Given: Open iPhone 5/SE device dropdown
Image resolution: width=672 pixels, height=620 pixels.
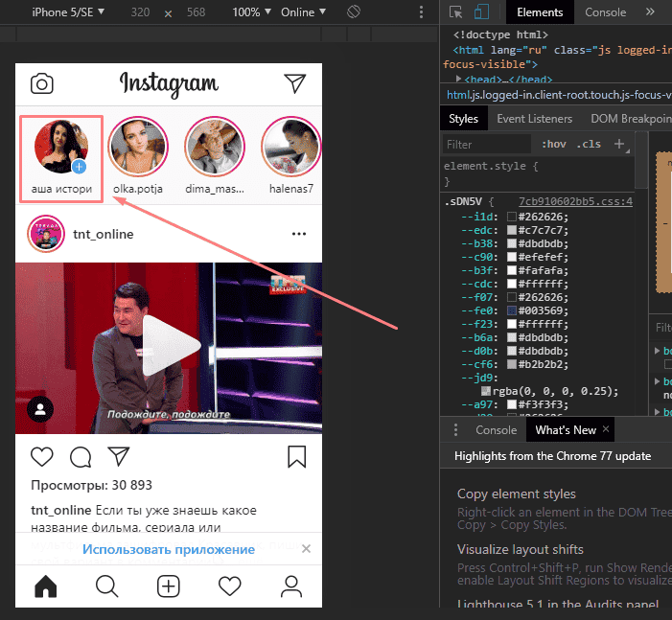Looking at the screenshot, I should coord(68,12).
